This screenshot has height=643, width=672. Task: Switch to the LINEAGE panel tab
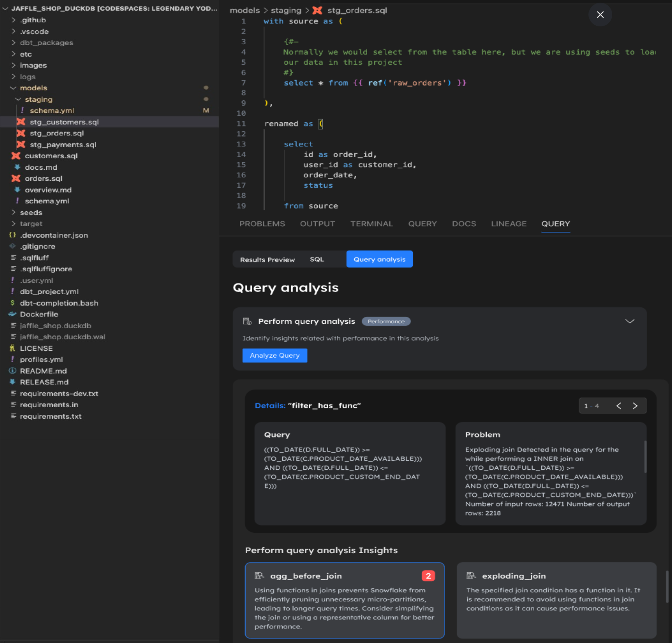[509, 224]
